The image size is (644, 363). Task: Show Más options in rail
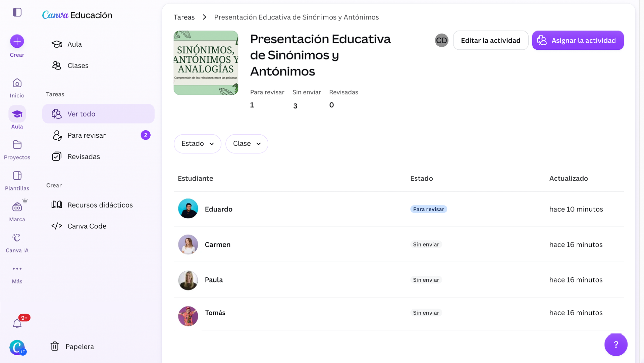click(x=17, y=274)
